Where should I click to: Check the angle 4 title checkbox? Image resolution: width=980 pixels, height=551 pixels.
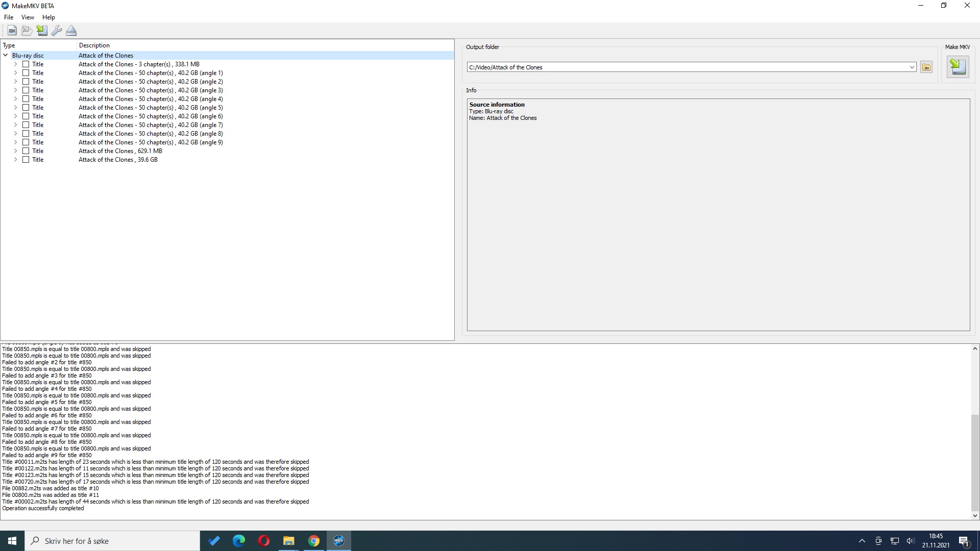point(26,99)
